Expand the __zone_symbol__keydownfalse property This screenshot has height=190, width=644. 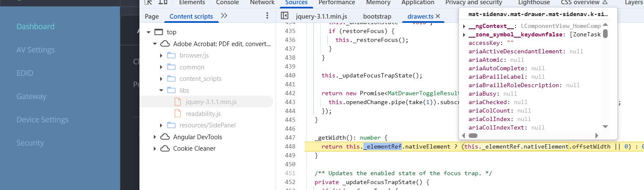pos(464,35)
